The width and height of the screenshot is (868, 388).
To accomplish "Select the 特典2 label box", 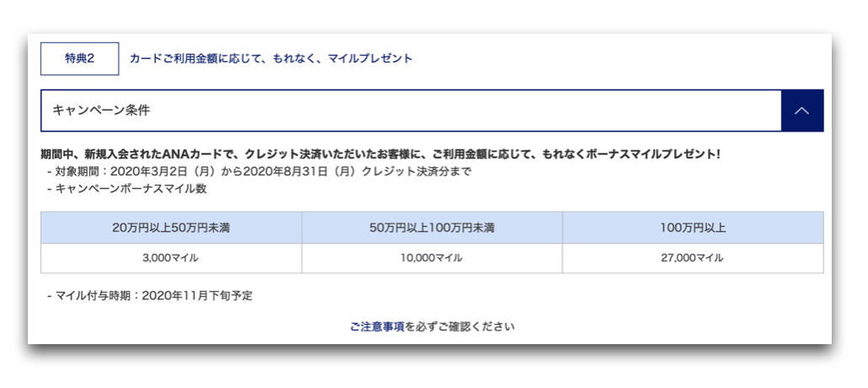I will (x=80, y=59).
